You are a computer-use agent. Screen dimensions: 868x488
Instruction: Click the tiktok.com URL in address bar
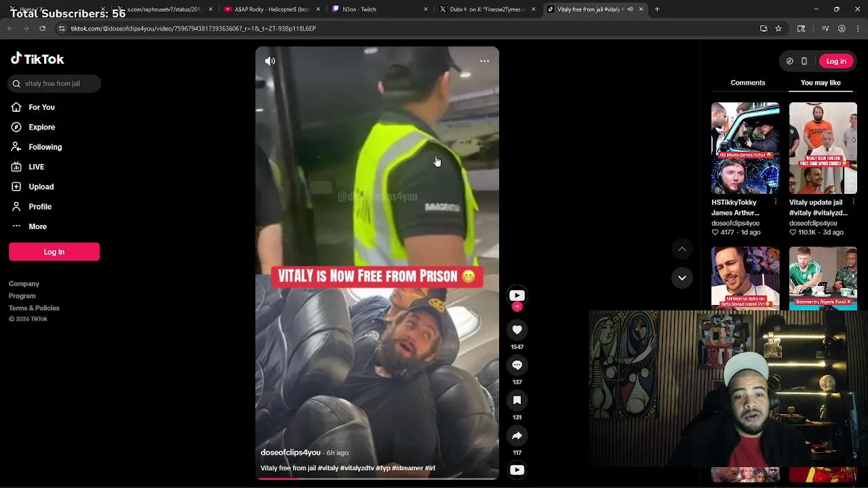pos(193,28)
